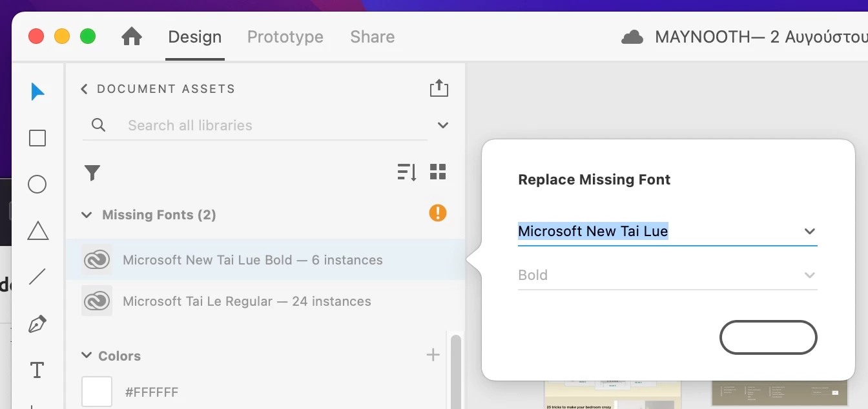Select the Rectangle tool
The height and width of the screenshot is (409, 868).
pyautogui.click(x=37, y=138)
